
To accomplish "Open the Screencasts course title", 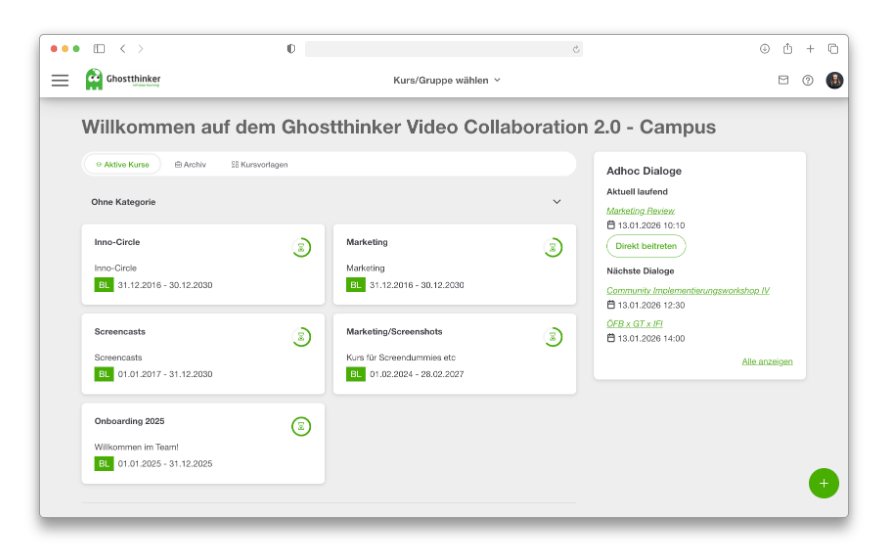I will (x=120, y=331).
